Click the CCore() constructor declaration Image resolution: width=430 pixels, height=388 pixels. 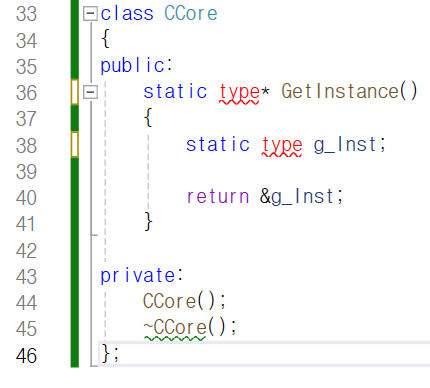pyautogui.click(x=184, y=301)
